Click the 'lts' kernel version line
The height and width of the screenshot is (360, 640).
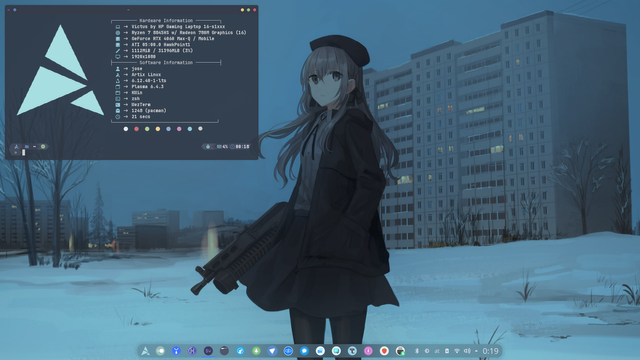(x=149, y=81)
